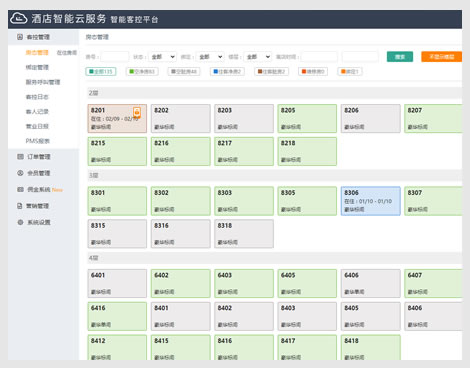Select room card 8301
This screenshot has width=470, height=368.
point(117,201)
